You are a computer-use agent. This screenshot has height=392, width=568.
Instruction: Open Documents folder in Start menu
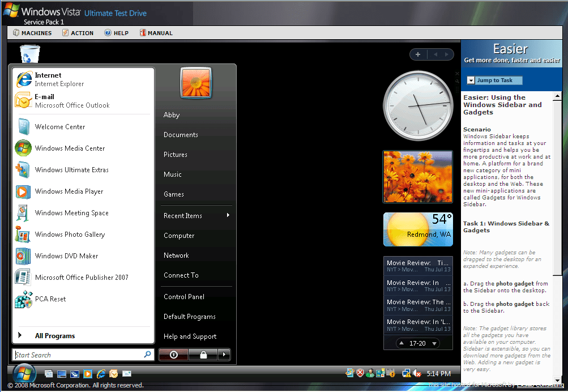click(x=196, y=135)
